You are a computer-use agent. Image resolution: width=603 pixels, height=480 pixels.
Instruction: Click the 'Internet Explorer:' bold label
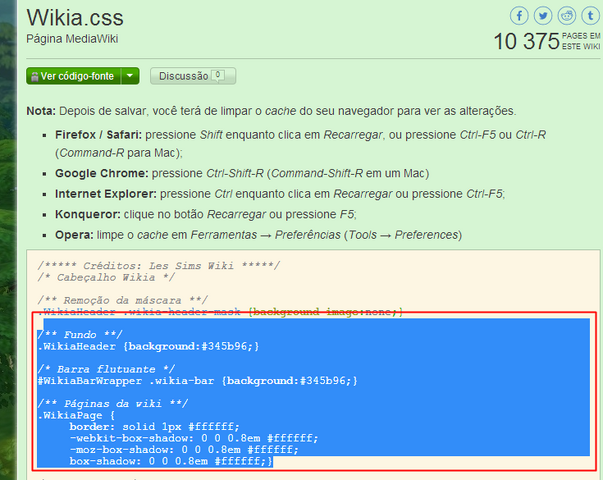click(x=106, y=193)
